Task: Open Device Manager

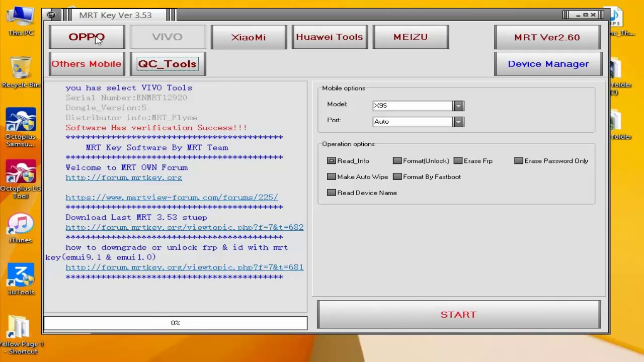Action: (x=548, y=64)
